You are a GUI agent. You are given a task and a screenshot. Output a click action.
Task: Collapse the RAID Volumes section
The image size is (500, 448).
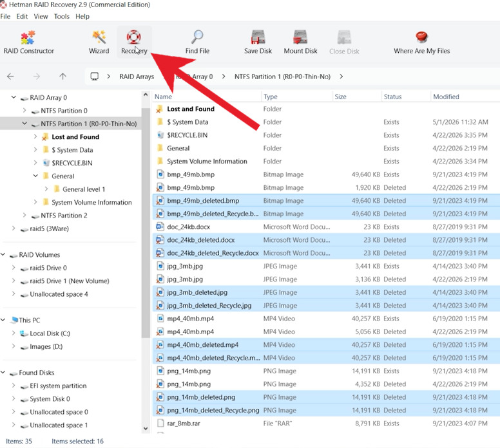(x=3, y=254)
